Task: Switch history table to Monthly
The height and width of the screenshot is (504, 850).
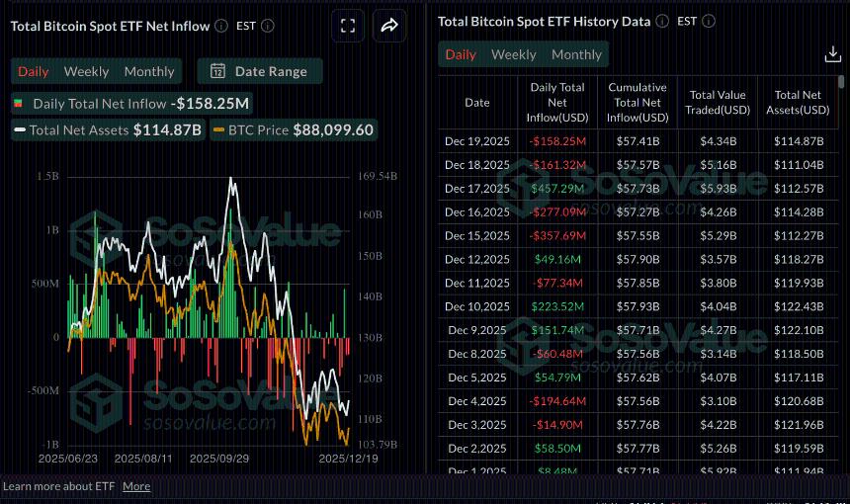Action: pyautogui.click(x=576, y=54)
